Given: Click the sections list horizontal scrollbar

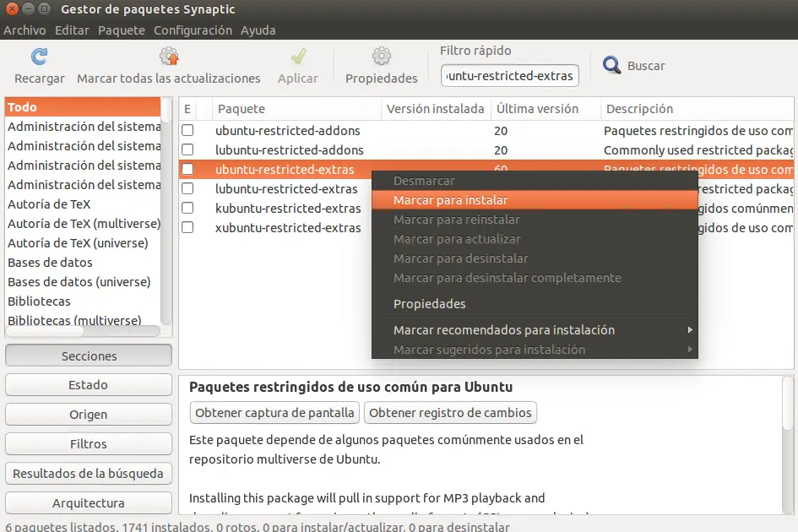Looking at the screenshot, I should tap(83, 331).
